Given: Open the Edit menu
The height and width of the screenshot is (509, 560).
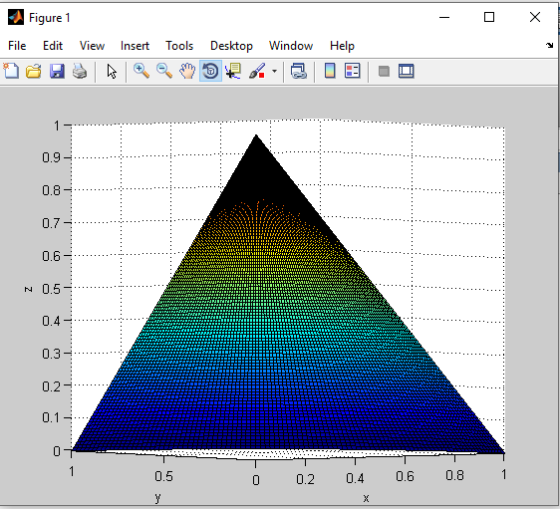Looking at the screenshot, I should pyautogui.click(x=52, y=46).
